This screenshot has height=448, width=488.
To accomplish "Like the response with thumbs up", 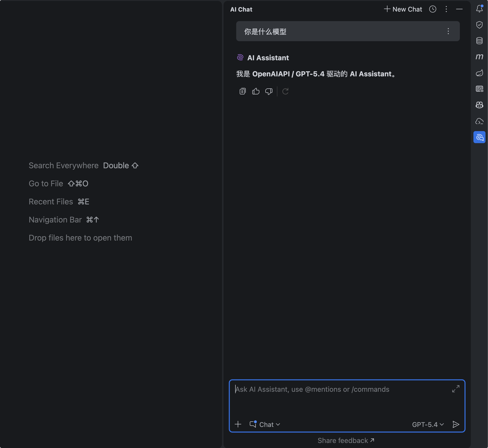I will tap(256, 91).
